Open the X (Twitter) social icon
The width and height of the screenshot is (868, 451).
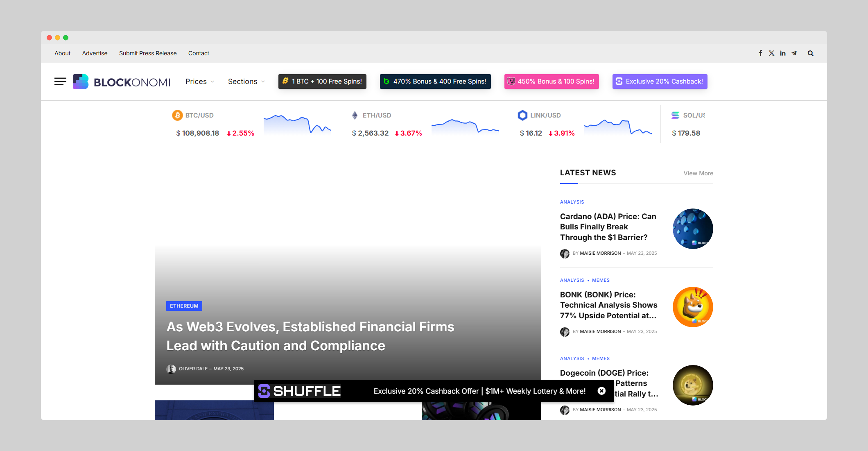point(771,53)
